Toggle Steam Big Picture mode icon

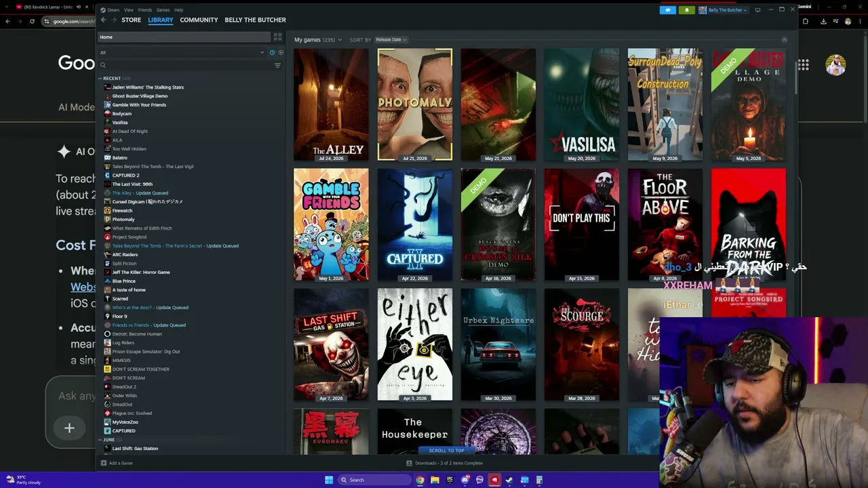757,10
